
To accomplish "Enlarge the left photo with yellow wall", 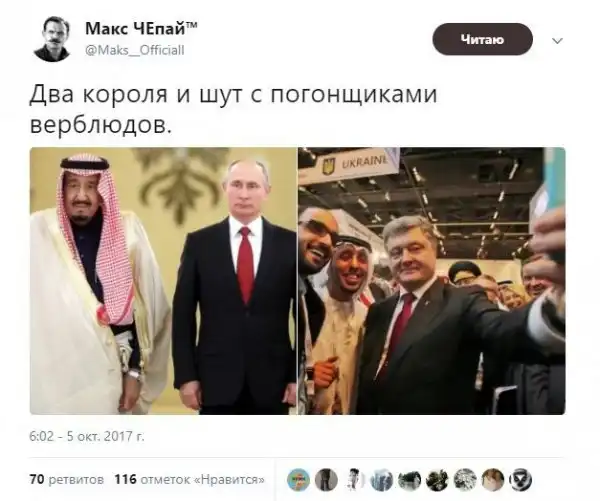I will coord(163,281).
